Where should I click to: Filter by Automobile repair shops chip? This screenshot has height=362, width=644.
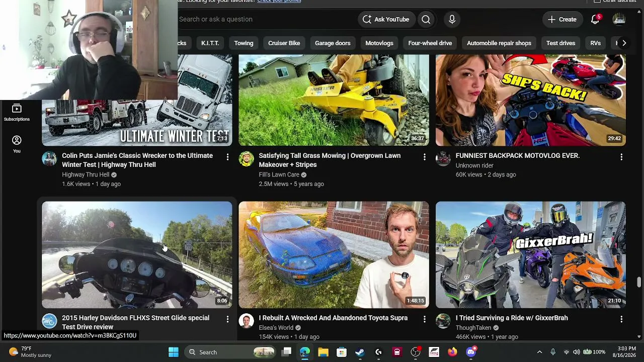click(x=499, y=43)
